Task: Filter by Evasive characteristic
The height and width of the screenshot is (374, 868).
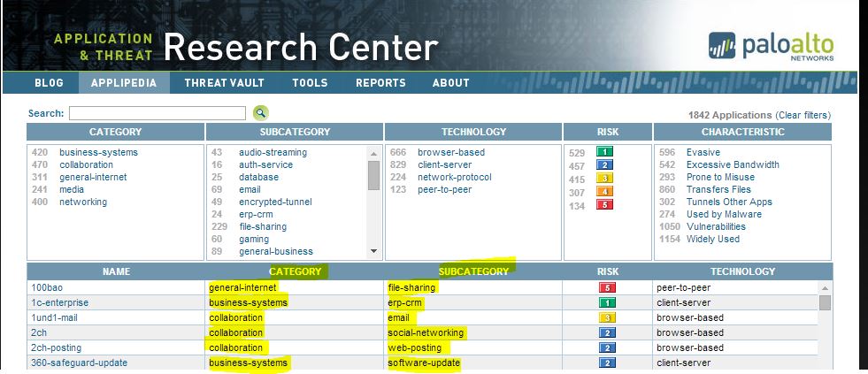Action: (703, 152)
